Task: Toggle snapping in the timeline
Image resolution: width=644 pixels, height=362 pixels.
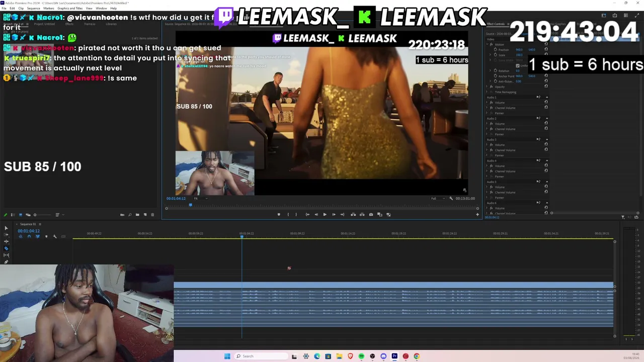Action: click(29, 236)
